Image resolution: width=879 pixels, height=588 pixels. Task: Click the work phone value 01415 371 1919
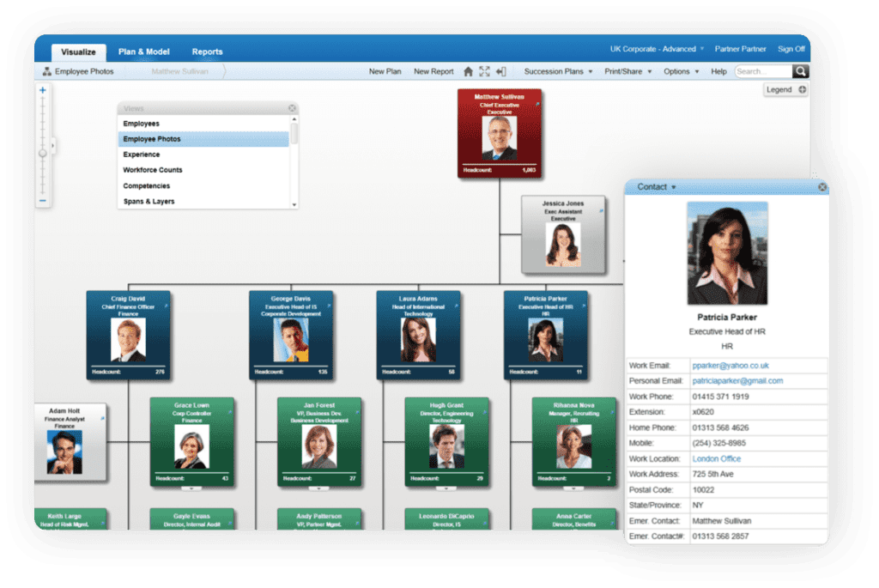coord(720,397)
